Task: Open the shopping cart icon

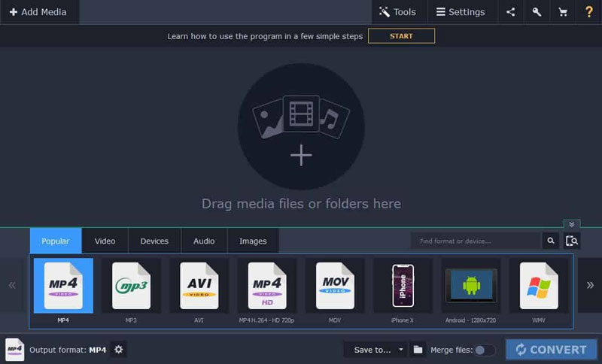Action: [563, 12]
